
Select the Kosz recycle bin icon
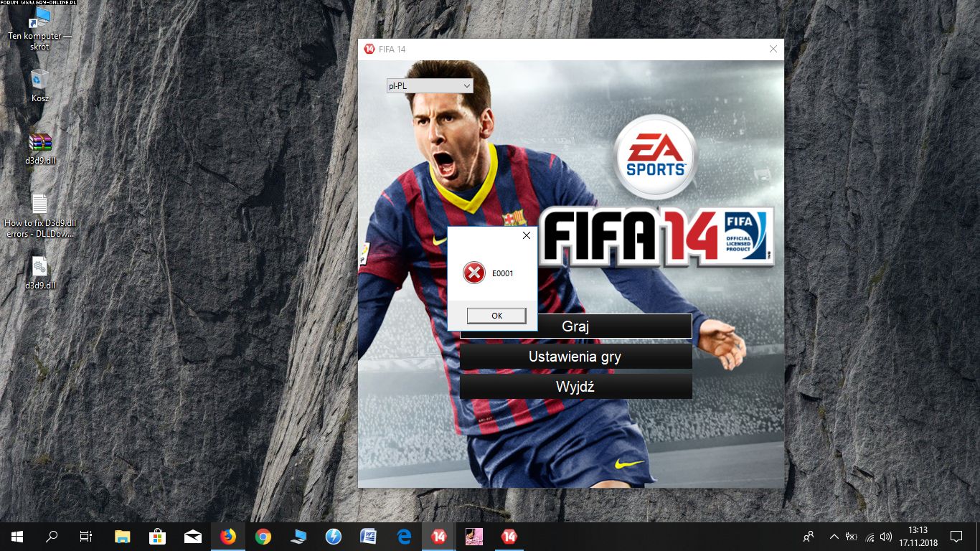[x=40, y=85]
